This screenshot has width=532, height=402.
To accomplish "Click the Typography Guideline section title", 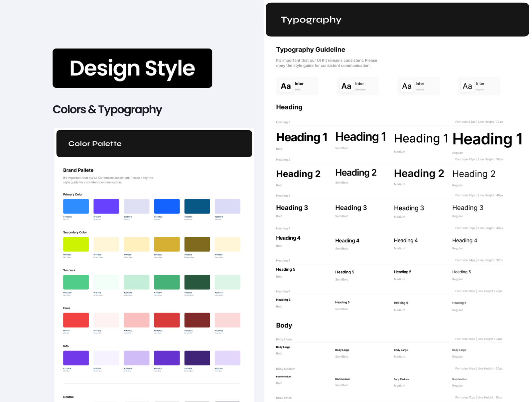I will [311, 50].
